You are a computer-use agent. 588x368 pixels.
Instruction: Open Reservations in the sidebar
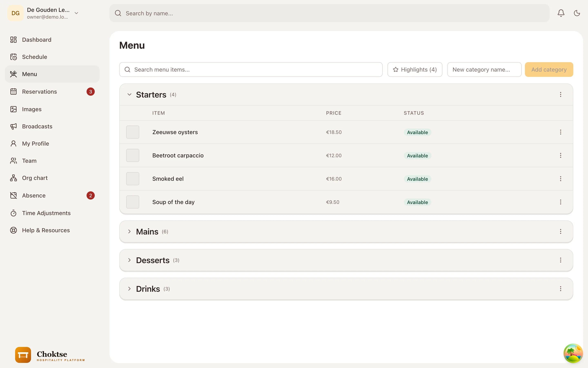coord(52,92)
